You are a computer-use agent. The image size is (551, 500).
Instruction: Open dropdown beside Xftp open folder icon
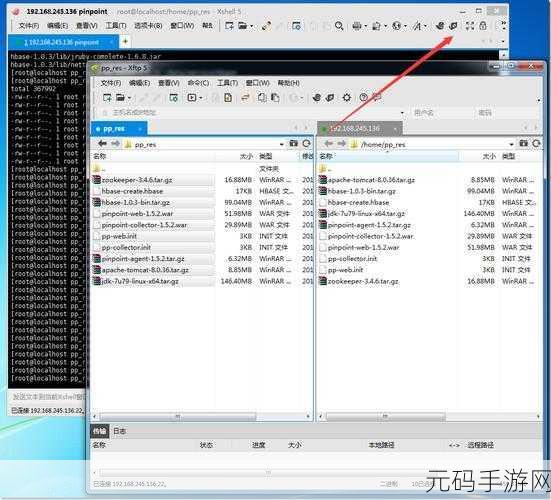[x=129, y=98]
